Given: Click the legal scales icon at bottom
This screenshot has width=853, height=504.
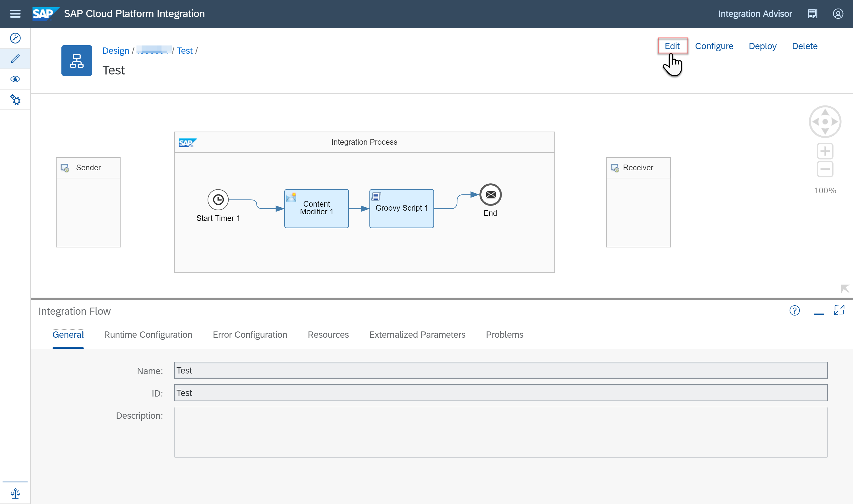Looking at the screenshot, I should tap(15, 493).
